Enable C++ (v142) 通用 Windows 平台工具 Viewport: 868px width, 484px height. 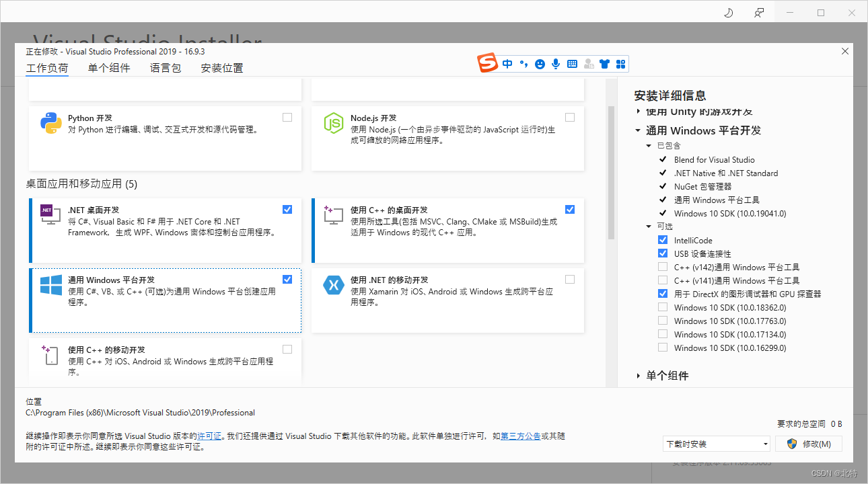click(663, 267)
